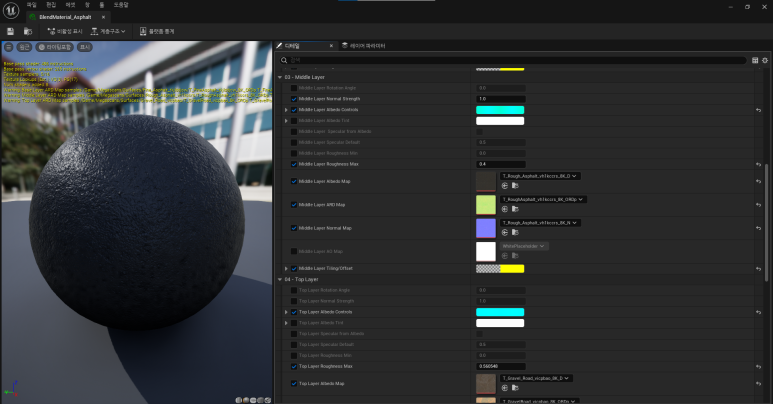Open T_Rough_Asphalt 8K_D texture dropdown
773x404 pixels.
[x=540, y=176]
